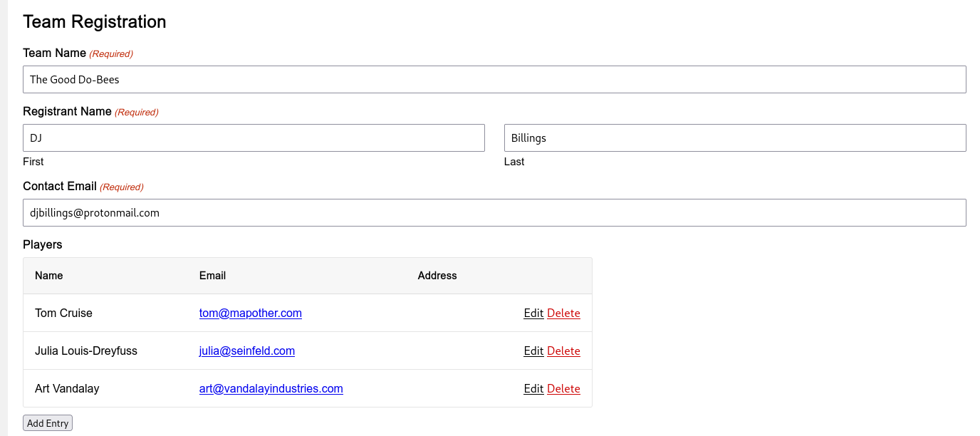Click the Team Name field label

point(55,53)
